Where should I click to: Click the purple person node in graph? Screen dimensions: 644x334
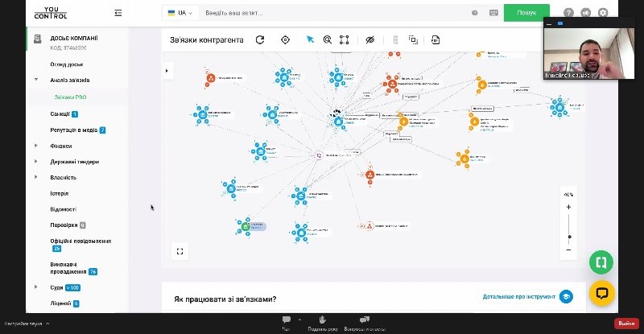click(x=319, y=155)
